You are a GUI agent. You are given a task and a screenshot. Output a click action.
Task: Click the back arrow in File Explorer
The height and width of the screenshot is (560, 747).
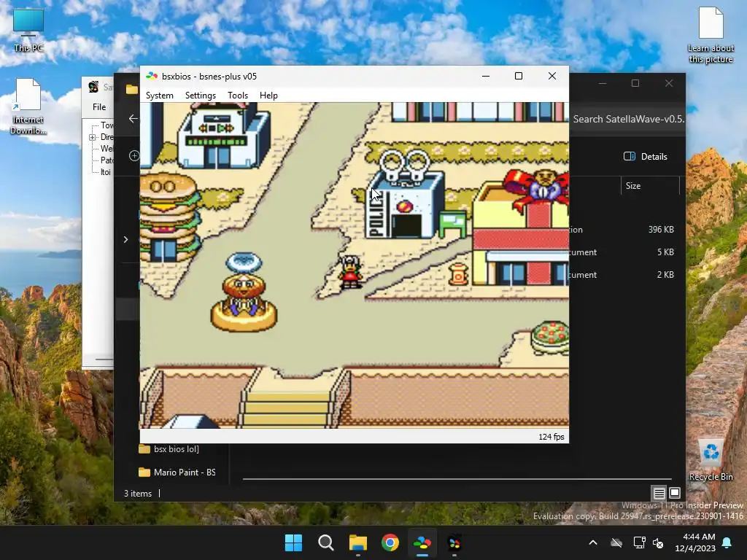pos(133,119)
